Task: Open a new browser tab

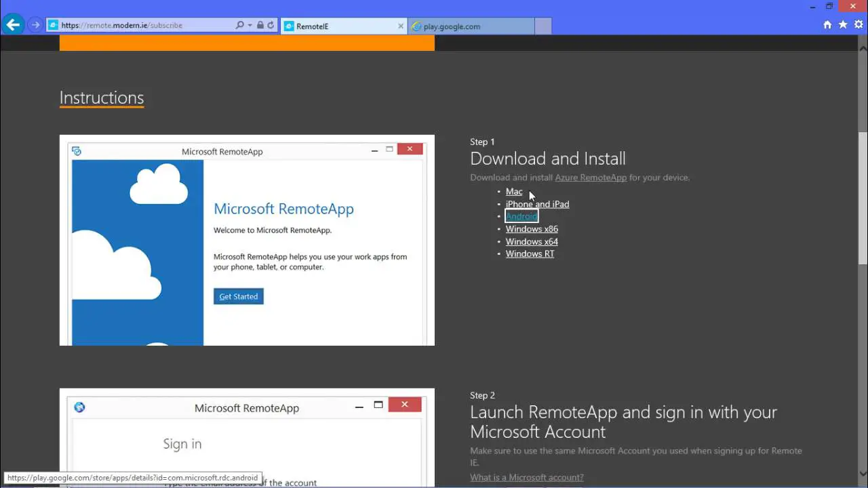Action: coord(542,26)
